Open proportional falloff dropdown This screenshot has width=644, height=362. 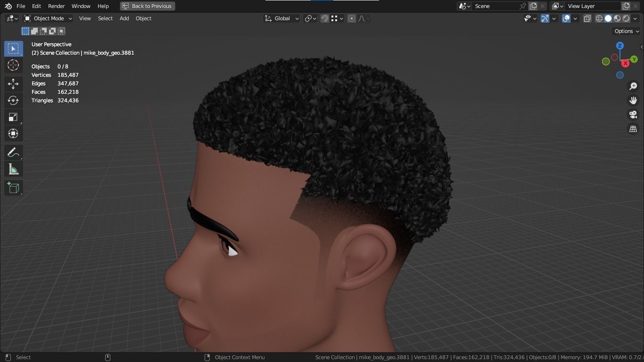coord(364,18)
